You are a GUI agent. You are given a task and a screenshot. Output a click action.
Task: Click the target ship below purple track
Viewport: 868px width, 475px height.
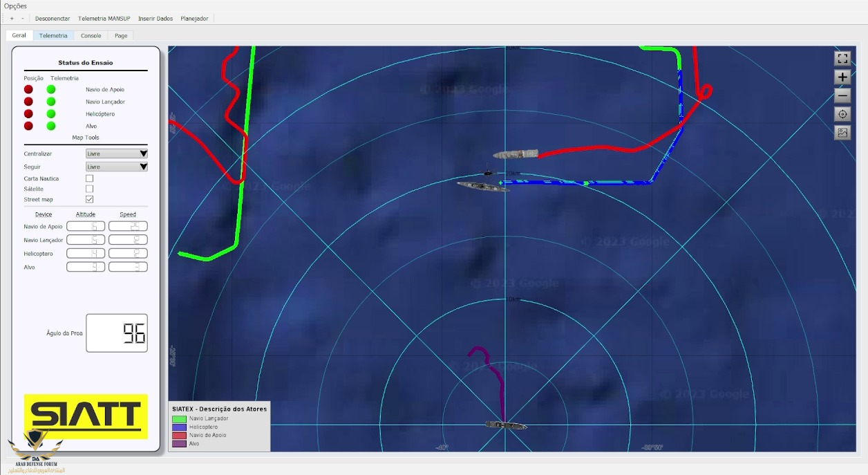coord(506,425)
